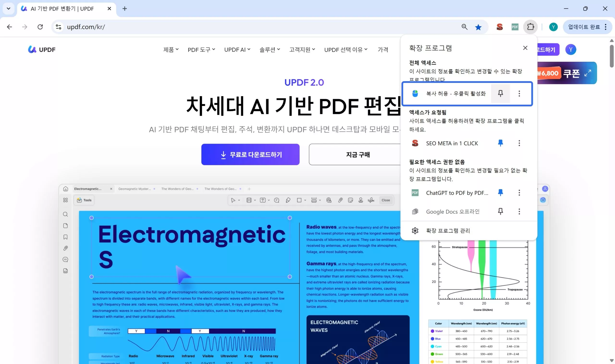Click 무료로 다운로드하기 button
The image size is (615, 364).
click(250, 154)
